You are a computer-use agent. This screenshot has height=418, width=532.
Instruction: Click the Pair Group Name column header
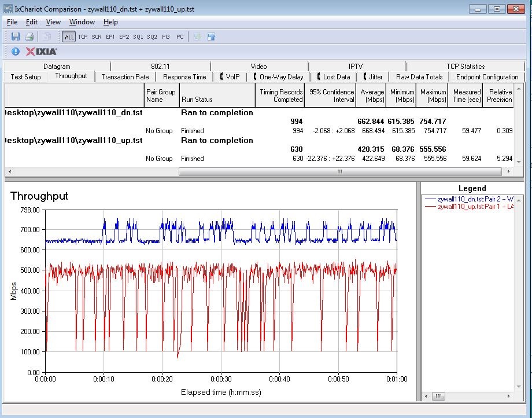[x=161, y=96]
